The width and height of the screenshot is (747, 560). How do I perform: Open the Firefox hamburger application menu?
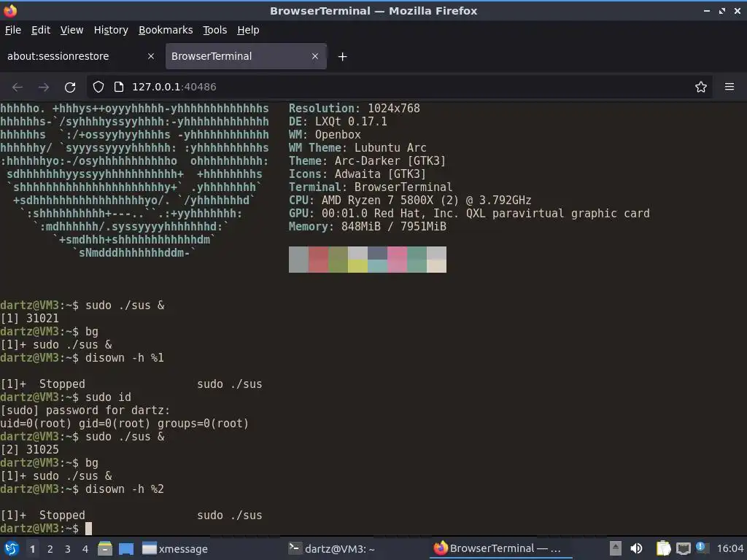pos(729,87)
